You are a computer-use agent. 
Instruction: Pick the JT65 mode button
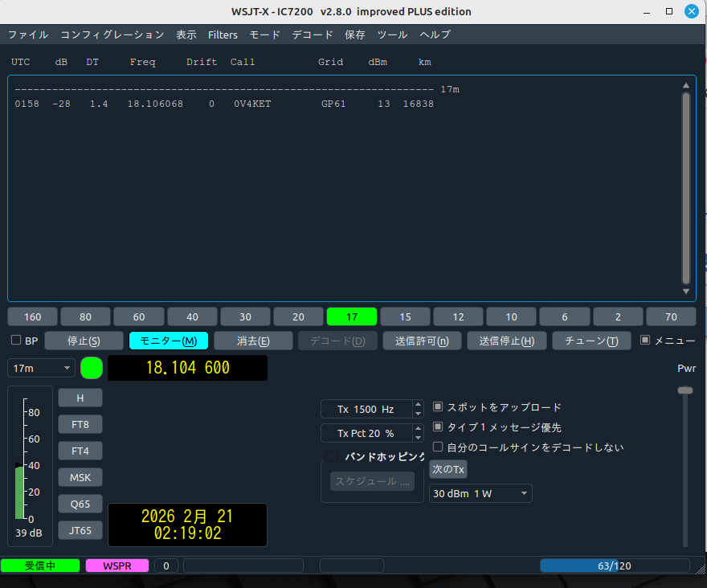click(x=80, y=530)
